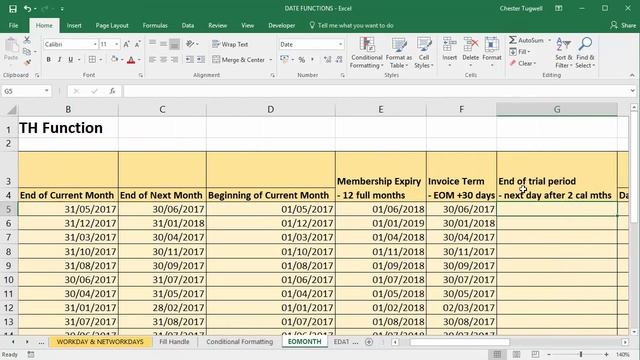Image resolution: width=640 pixels, height=360 pixels.
Task: Click the zoom slider handle
Action: tap(580, 354)
